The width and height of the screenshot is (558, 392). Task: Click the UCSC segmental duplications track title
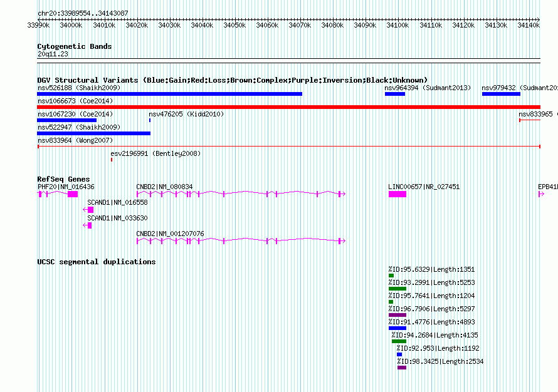(97, 262)
